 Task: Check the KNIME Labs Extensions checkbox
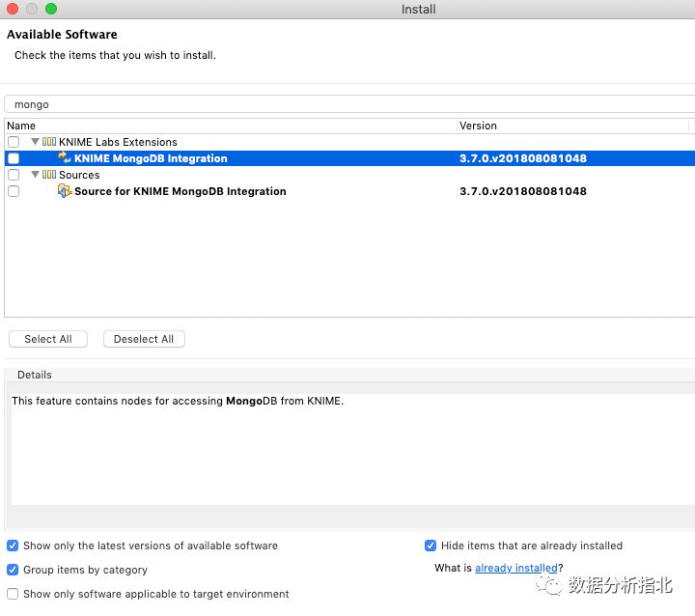14,142
